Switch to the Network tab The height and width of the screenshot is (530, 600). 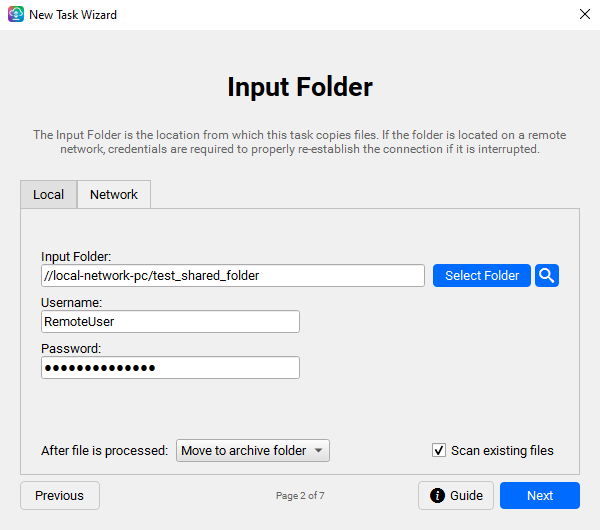click(114, 194)
